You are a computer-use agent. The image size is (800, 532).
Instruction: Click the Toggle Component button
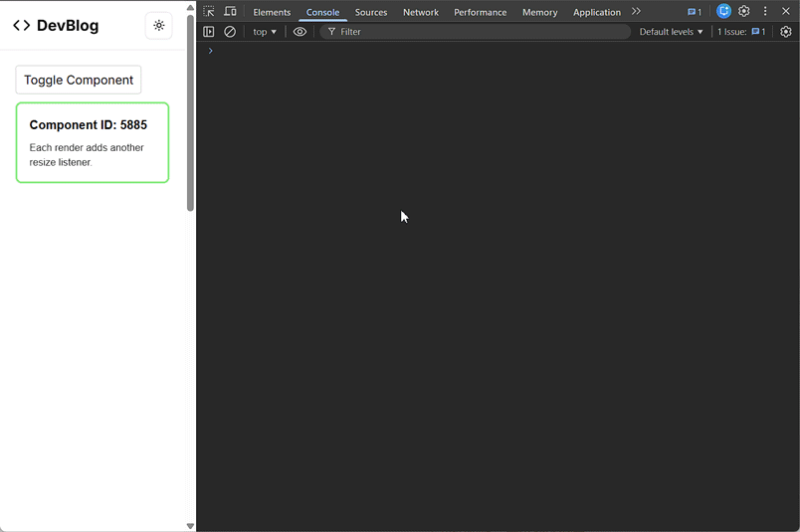79,80
